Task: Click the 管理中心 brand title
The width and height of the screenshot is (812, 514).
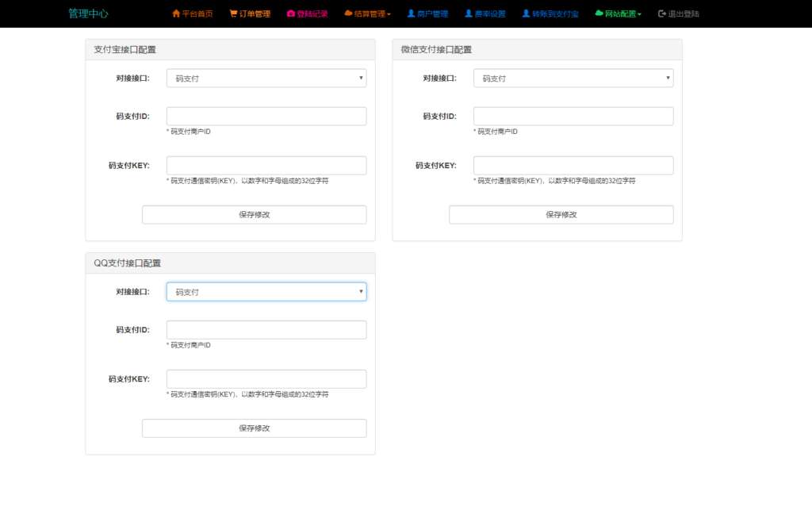Action: coord(88,13)
